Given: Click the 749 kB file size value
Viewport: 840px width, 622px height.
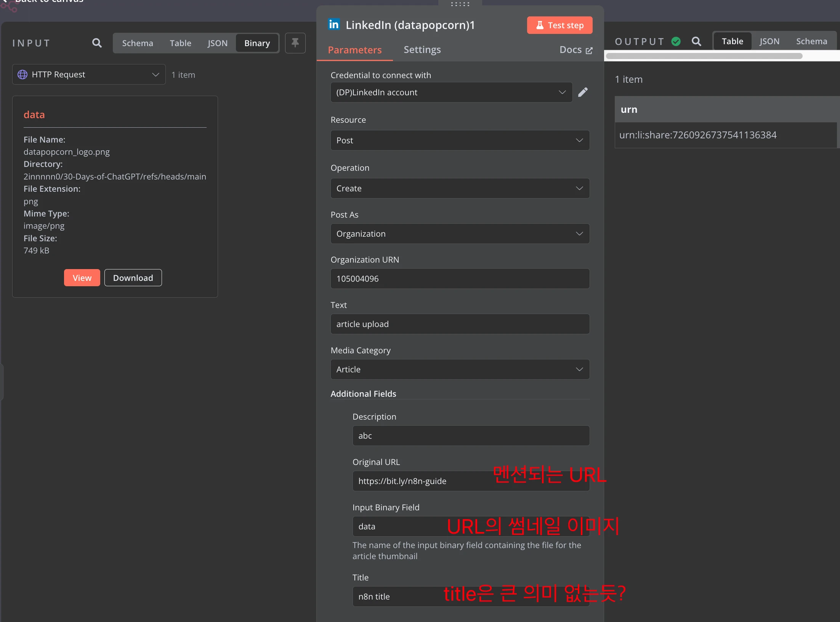Looking at the screenshot, I should click(x=36, y=250).
